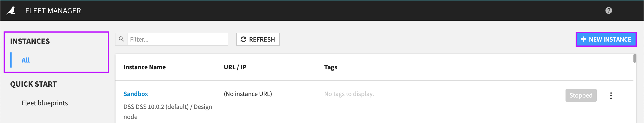The image size is (644, 123).
Task: Click the instance list vertical scrollbar
Action: click(635, 58)
